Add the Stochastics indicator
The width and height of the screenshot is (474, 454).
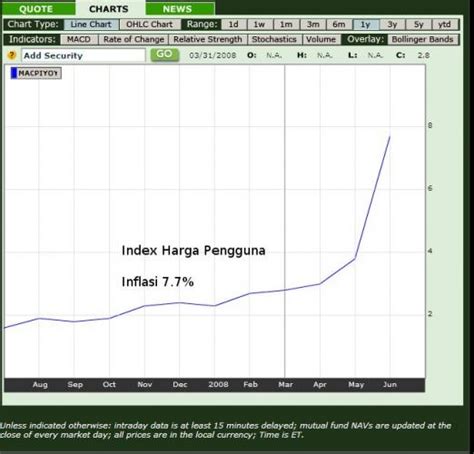pos(274,39)
